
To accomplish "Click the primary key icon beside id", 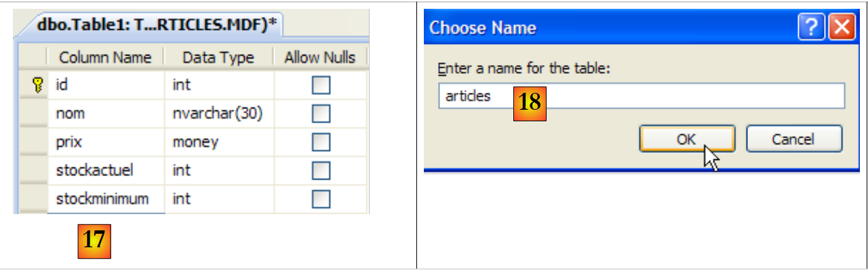I will pyautogui.click(x=37, y=85).
